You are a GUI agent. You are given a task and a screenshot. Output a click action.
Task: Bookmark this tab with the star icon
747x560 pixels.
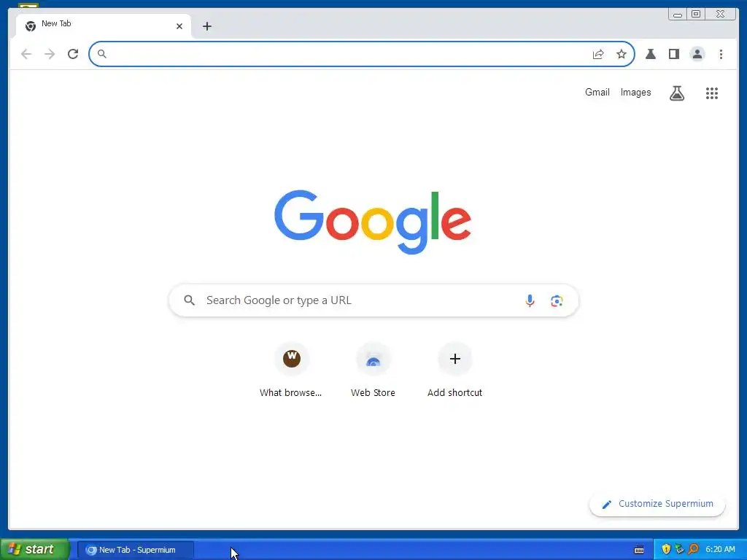[x=622, y=54]
